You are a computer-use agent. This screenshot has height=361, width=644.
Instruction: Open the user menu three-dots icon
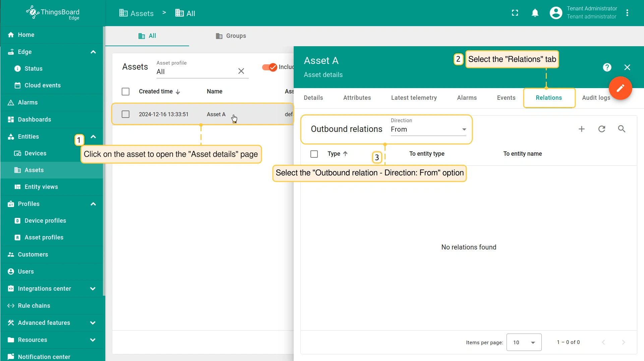(627, 13)
